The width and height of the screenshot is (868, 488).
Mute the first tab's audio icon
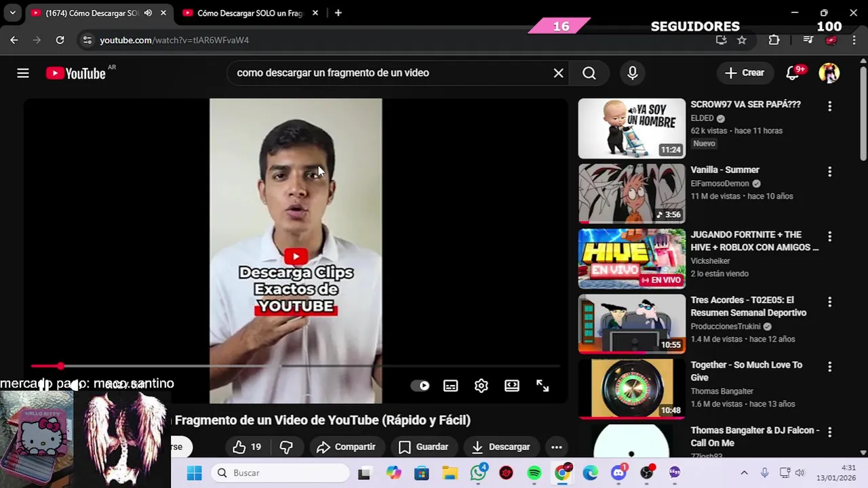[148, 13]
